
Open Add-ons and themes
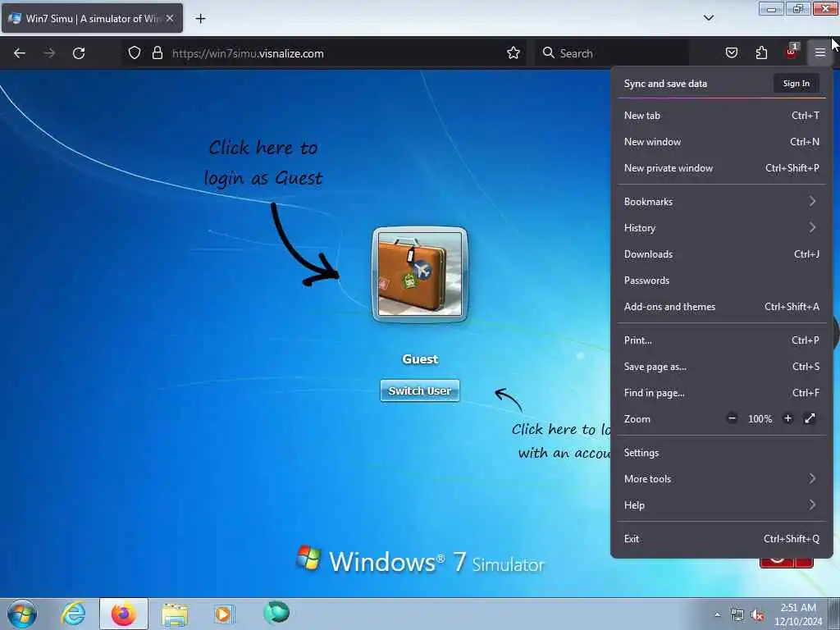click(722, 307)
